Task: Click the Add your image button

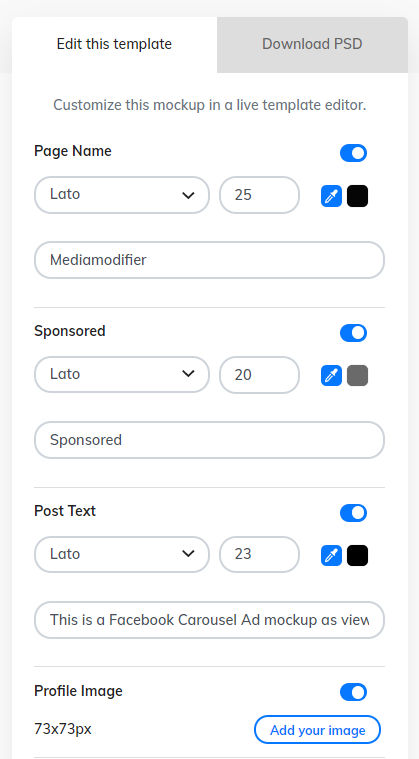Action: 317,729
